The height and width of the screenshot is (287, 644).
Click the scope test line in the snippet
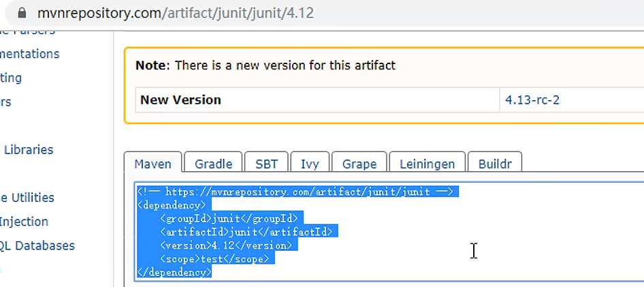tap(215, 259)
